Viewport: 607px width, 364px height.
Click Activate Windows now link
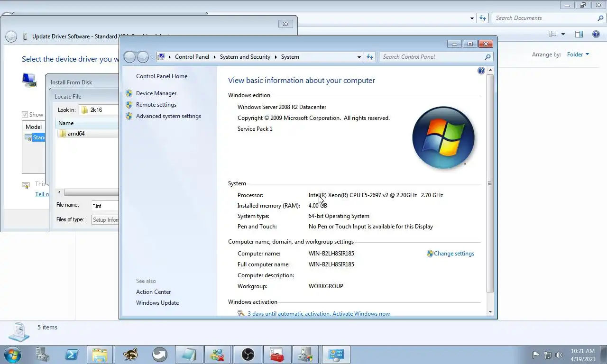[361, 314]
